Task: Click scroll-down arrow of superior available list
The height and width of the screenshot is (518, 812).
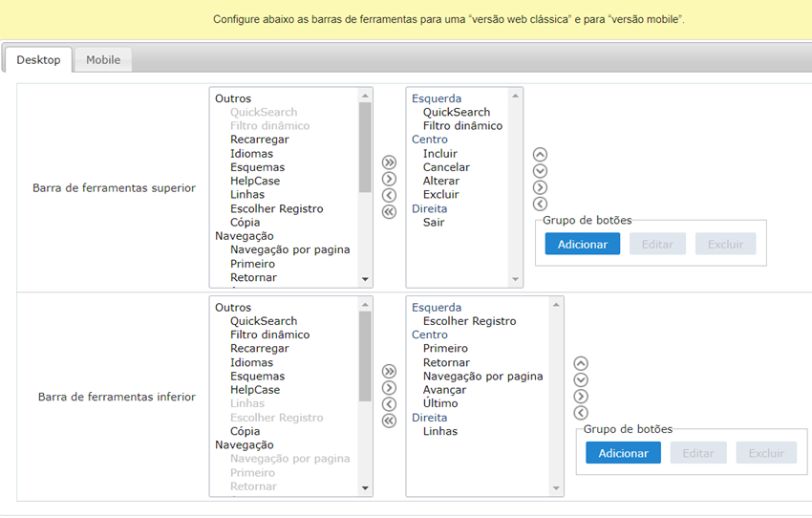Action: [x=365, y=279]
